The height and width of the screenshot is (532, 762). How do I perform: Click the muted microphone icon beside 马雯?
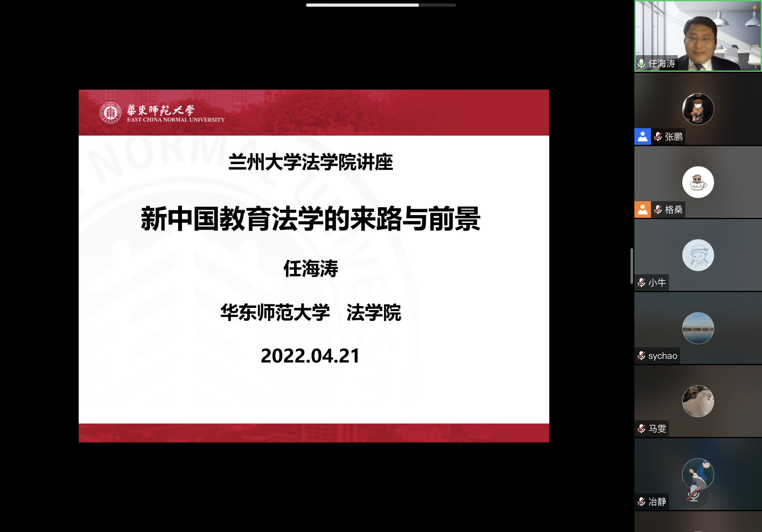641,429
